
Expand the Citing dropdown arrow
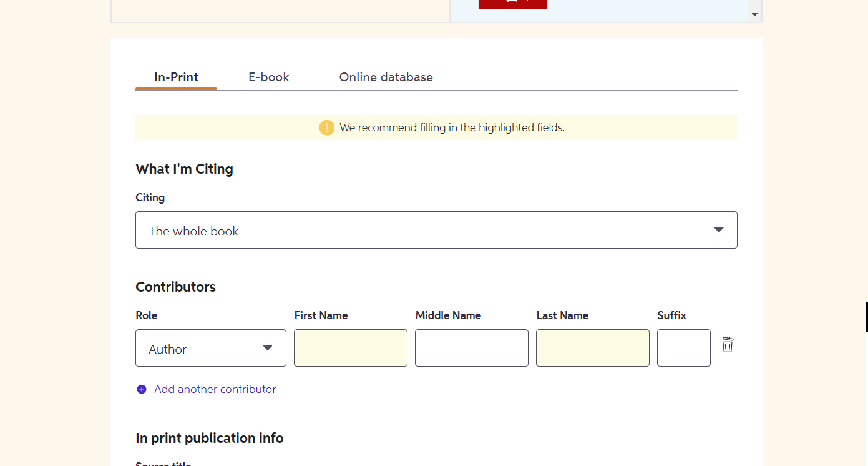click(719, 230)
